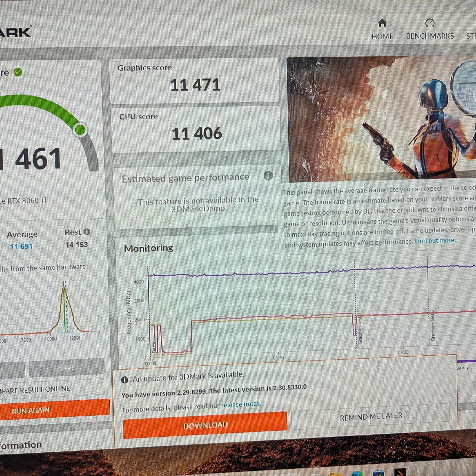Select the 'Graphics test 1' chart marker

(360, 329)
